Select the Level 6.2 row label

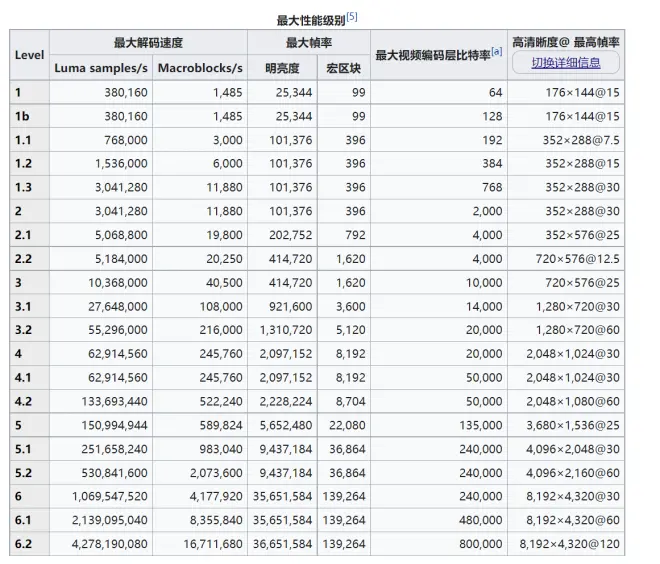pyautogui.click(x=29, y=544)
